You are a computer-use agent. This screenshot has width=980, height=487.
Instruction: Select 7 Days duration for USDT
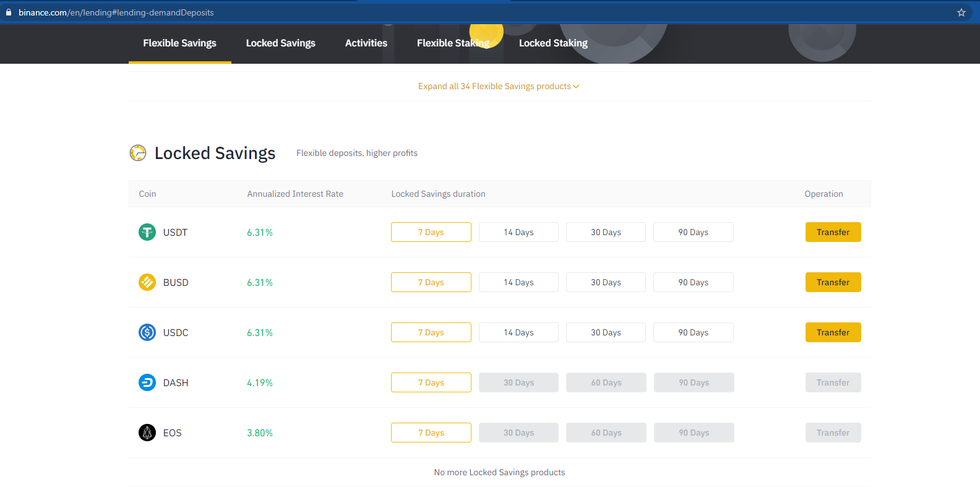(431, 232)
